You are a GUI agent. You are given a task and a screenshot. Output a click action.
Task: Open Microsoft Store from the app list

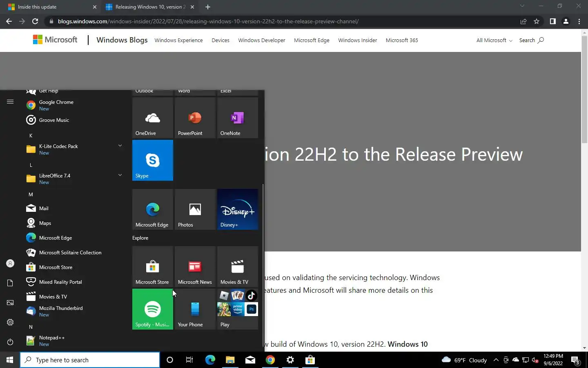pyautogui.click(x=75, y=267)
